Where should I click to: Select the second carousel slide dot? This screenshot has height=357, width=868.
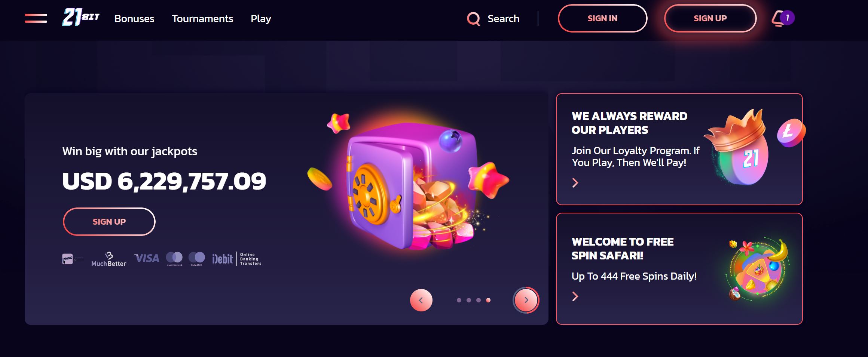(x=469, y=300)
